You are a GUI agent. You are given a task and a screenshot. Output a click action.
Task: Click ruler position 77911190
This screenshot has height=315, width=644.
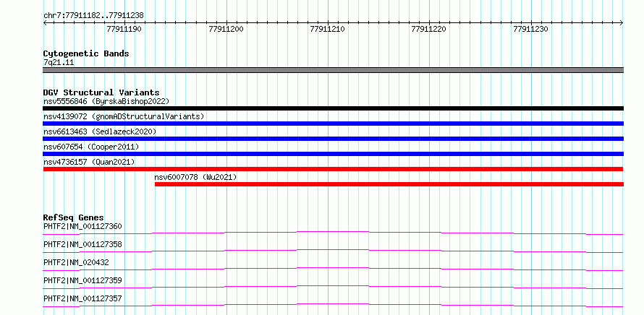click(x=124, y=29)
